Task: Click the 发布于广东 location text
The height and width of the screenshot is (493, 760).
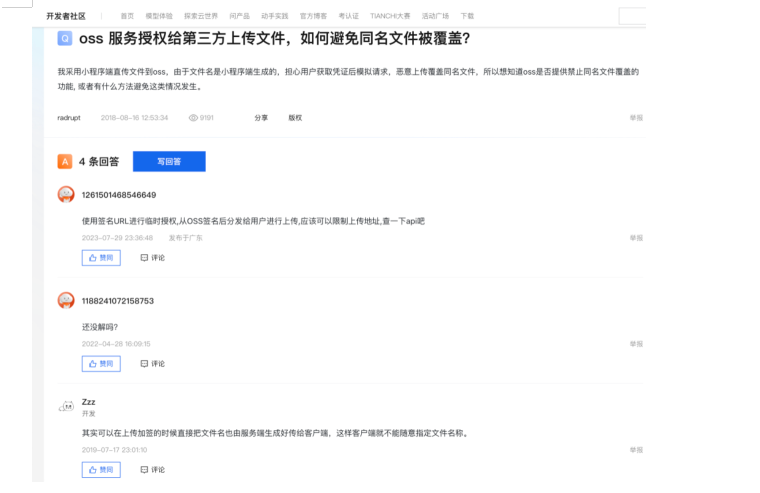Action: pyautogui.click(x=186, y=238)
